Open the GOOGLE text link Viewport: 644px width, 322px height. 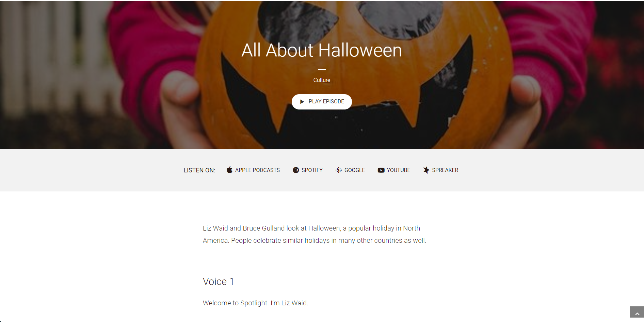coord(354,170)
